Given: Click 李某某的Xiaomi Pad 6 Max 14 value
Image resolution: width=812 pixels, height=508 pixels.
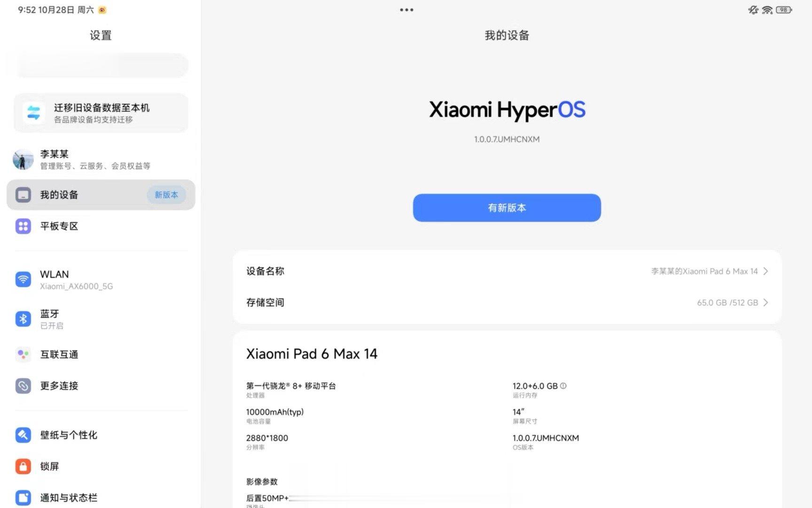Looking at the screenshot, I should pos(704,271).
